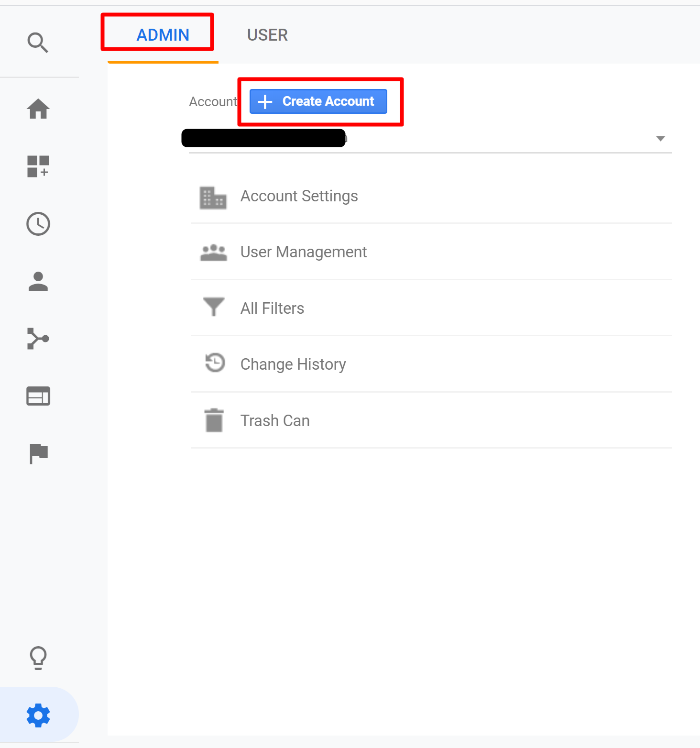Screen dimensions: 700x748
Task: Switch to the ADMIN tab
Action: click(163, 35)
